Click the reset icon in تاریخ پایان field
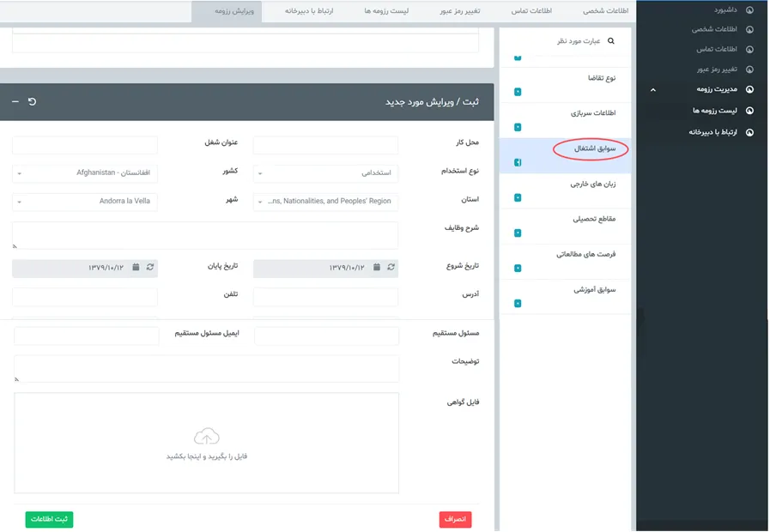770x532 pixels. pos(150,268)
